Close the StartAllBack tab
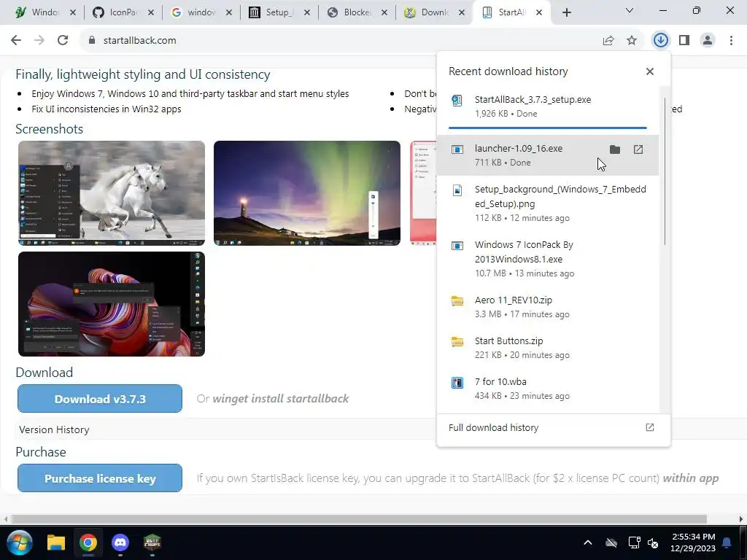Screen dimensions: 747x560 point(539,12)
